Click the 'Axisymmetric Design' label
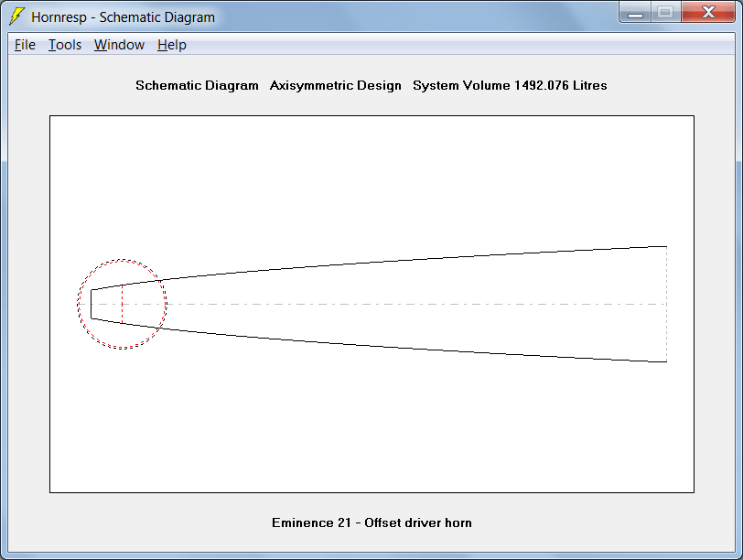The height and width of the screenshot is (560, 743). [x=336, y=85]
